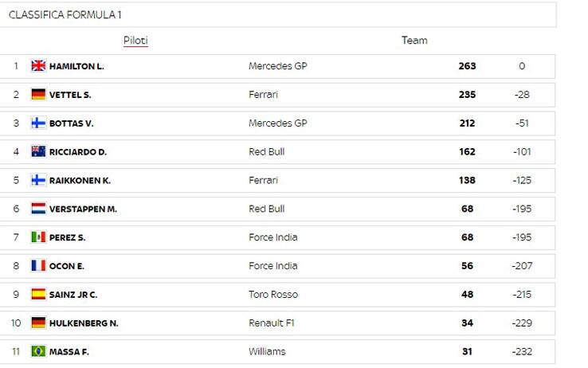The height and width of the screenshot is (368, 588).
Task: Click Hamilton's 263 points value
Action: coord(467,66)
